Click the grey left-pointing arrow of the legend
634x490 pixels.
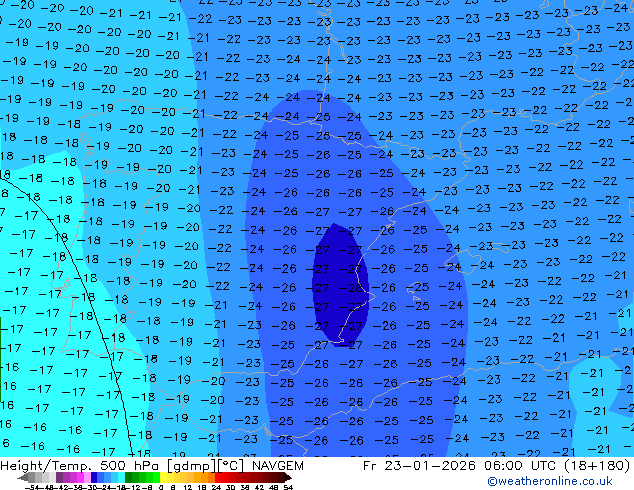pyautogui.click(x=23, y=478)
